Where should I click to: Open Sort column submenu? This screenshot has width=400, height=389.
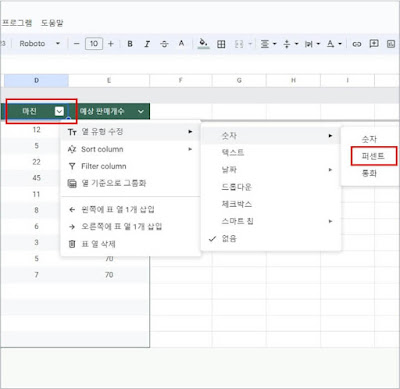pyautogui.click(x=130, y=149)
